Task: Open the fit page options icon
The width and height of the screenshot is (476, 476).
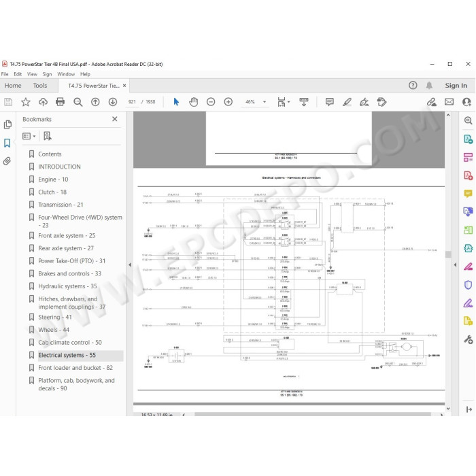Action: (284, 102)
